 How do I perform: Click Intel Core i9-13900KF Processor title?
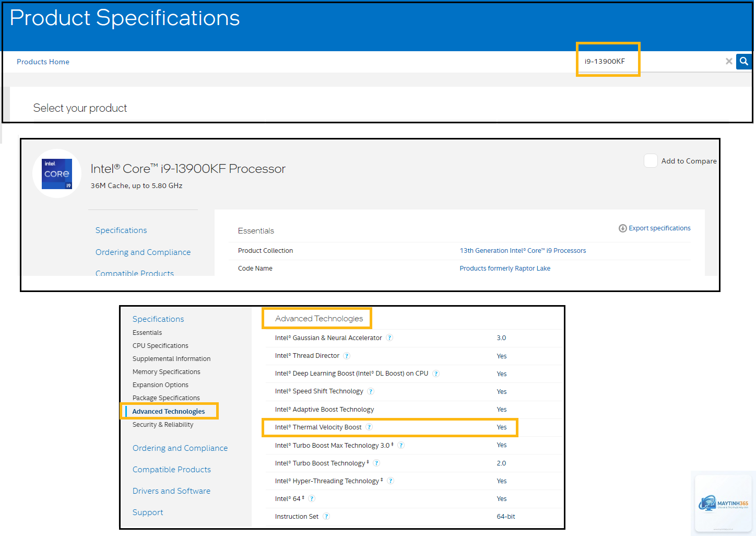188,169
